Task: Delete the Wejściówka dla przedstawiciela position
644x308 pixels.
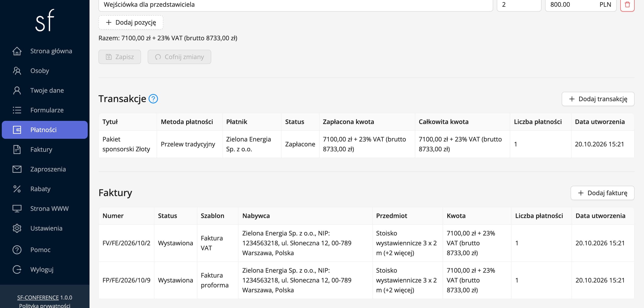Action: point(627,5)
